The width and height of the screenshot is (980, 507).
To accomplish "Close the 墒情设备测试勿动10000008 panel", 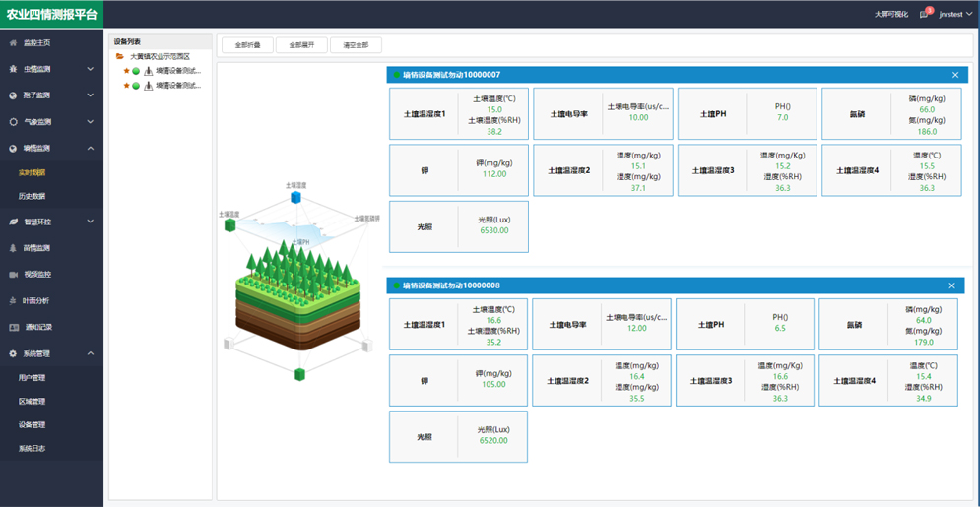I will tap(951, 285).
